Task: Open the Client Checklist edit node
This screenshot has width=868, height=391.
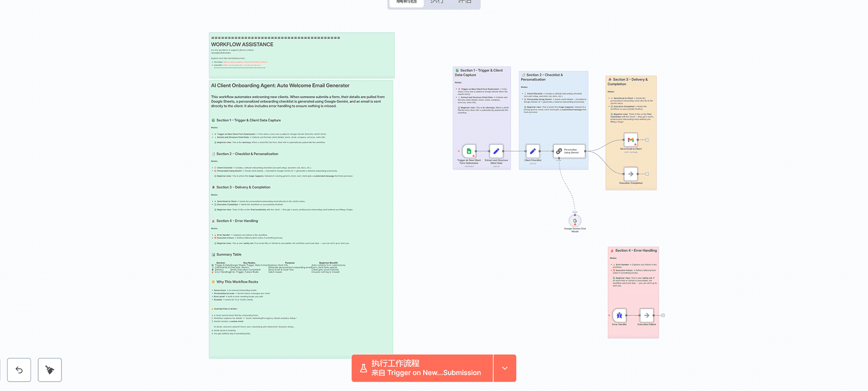Action: tap(533, 151)
